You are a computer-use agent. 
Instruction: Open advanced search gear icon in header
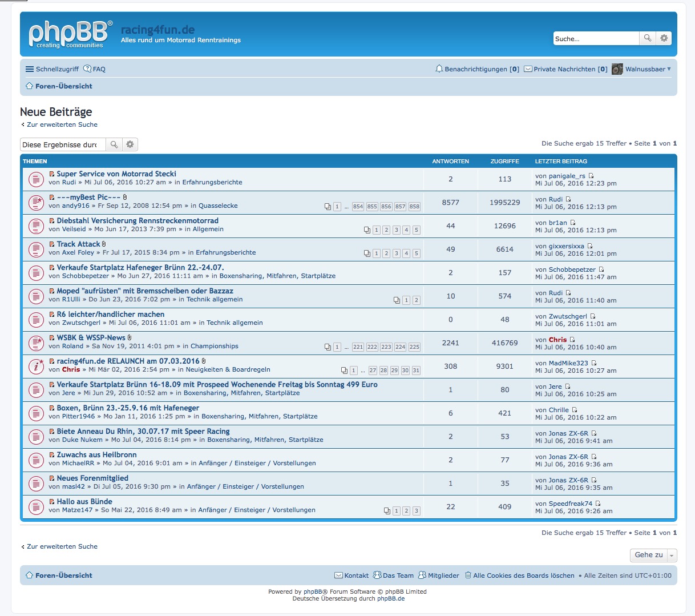(x=664, y=38)
